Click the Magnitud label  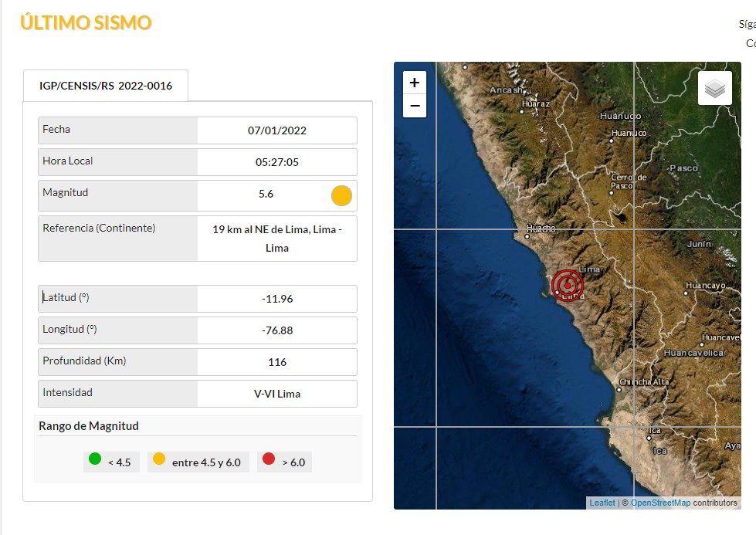click(65, 193)
